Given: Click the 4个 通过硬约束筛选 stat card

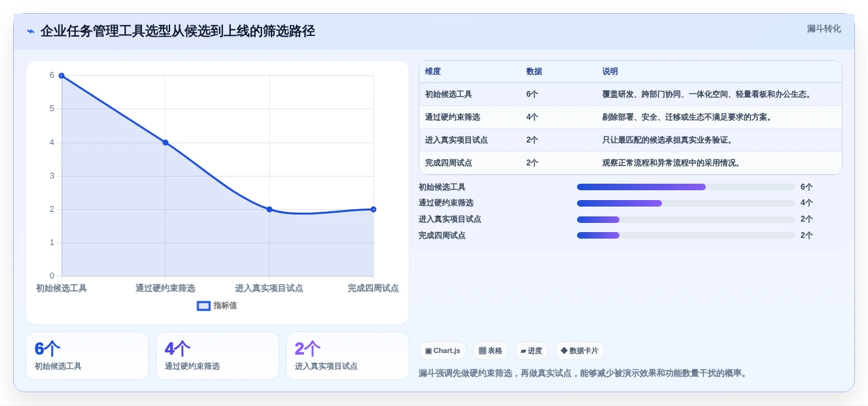Looking at the screenshot, I should (217, 356).
